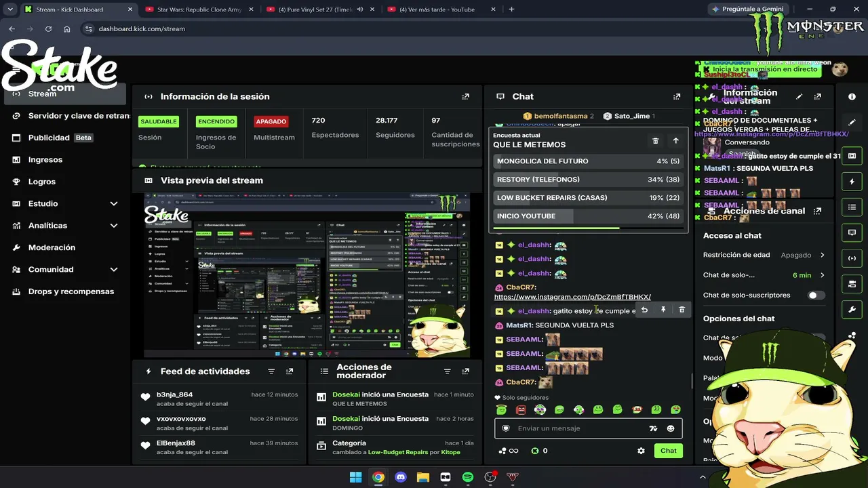Image resolution: width=868 pixels, height=488 pixels.
Task: Open Low-Budget Repairs category link
Action: click(x=398, y=452)
